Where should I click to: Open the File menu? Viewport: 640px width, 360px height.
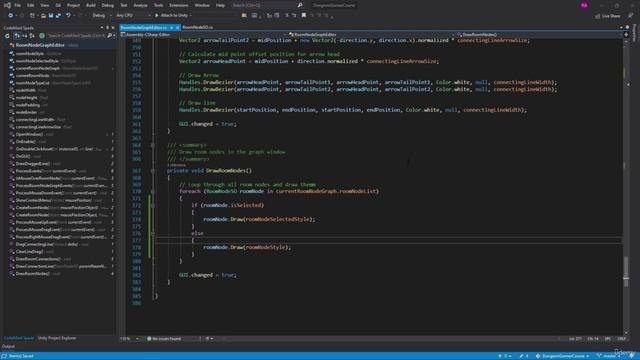pos(18,5)
